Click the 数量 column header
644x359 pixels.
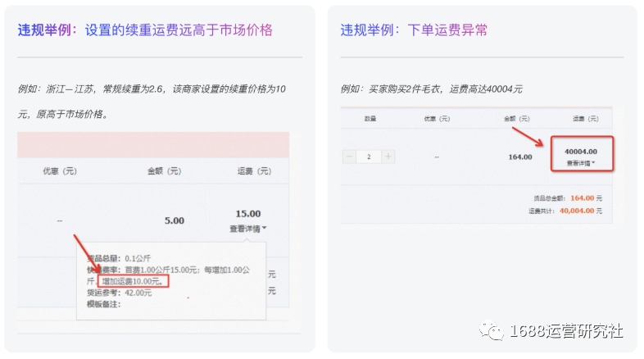[x=370, y=119]
